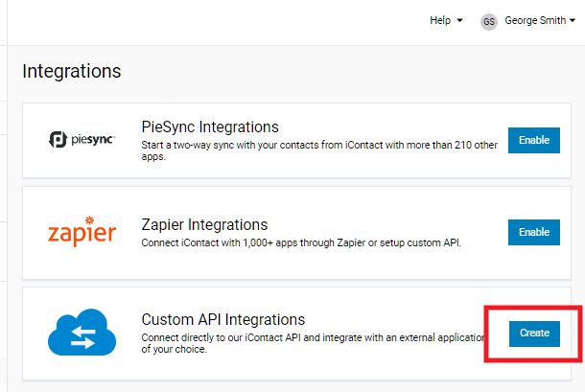Viewport: 585px width, 392px height.
Task: Click the Custom API description text
Action: pyautogui.click(x=313, y=343)
